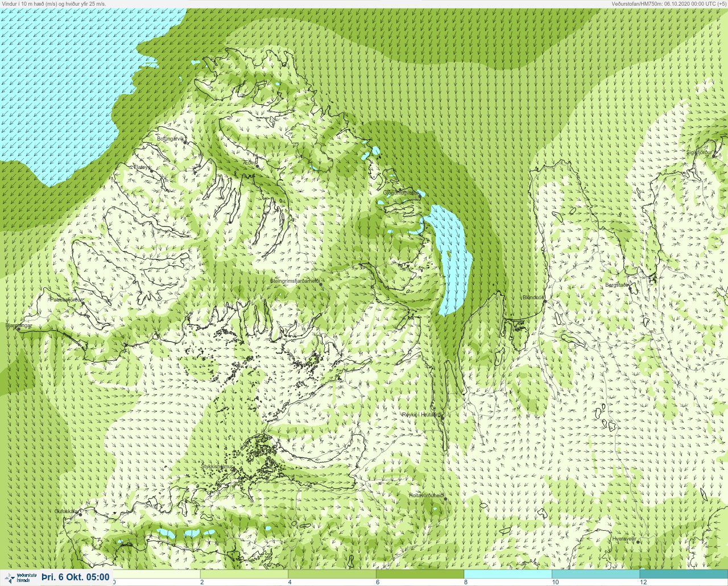Select the above 12 m/s legend swatch
This screenshot has height=586, width=728.
click(x=684, y=574)
